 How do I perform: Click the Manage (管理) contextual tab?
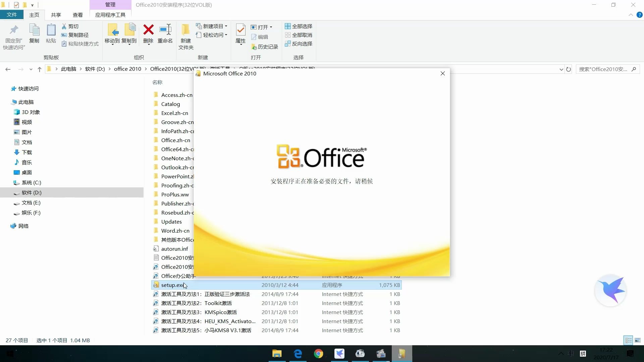coord(110,5)
